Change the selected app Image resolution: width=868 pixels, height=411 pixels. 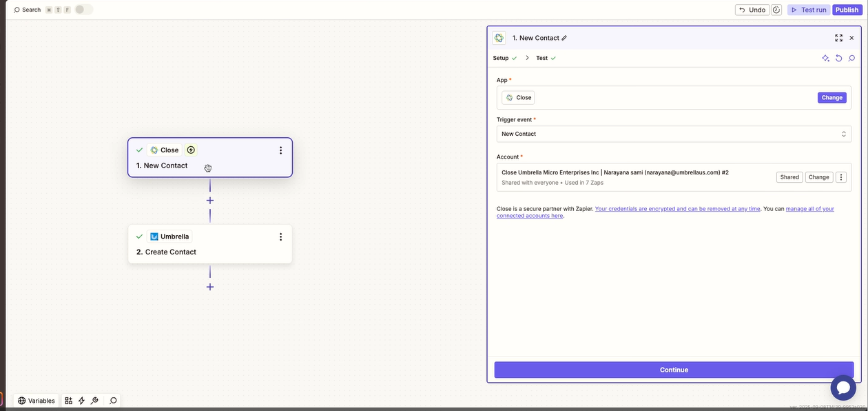click(x=831, y=97)
